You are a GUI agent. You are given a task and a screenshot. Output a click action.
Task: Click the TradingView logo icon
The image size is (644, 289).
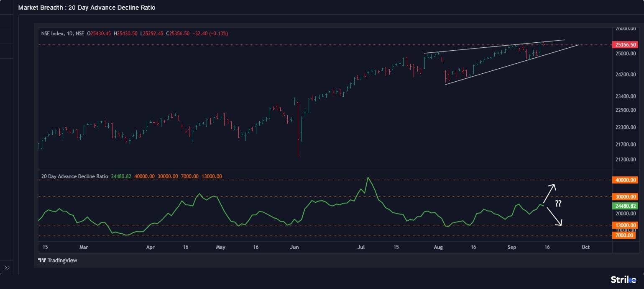[x=42, y=260]
